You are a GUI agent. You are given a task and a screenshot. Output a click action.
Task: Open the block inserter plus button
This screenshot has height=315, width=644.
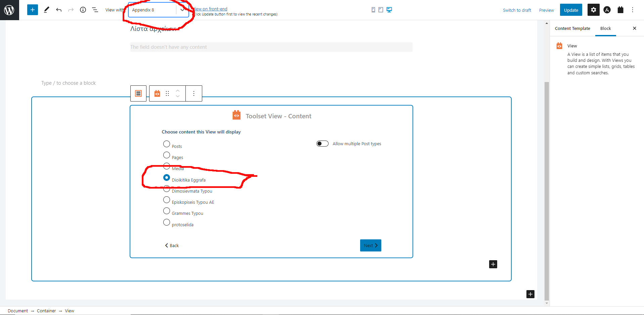pos(33,10)
